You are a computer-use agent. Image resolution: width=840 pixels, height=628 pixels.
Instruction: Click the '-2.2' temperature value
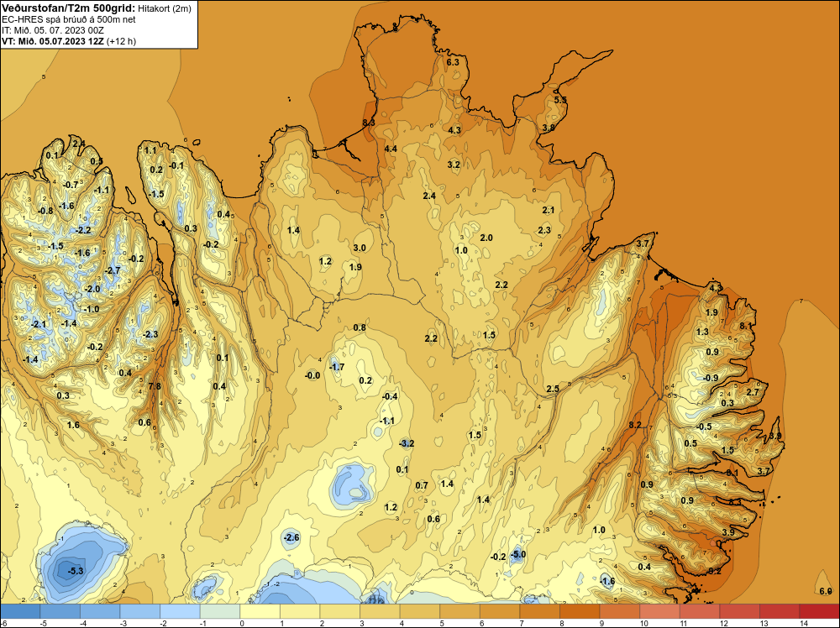coord(83,230)
